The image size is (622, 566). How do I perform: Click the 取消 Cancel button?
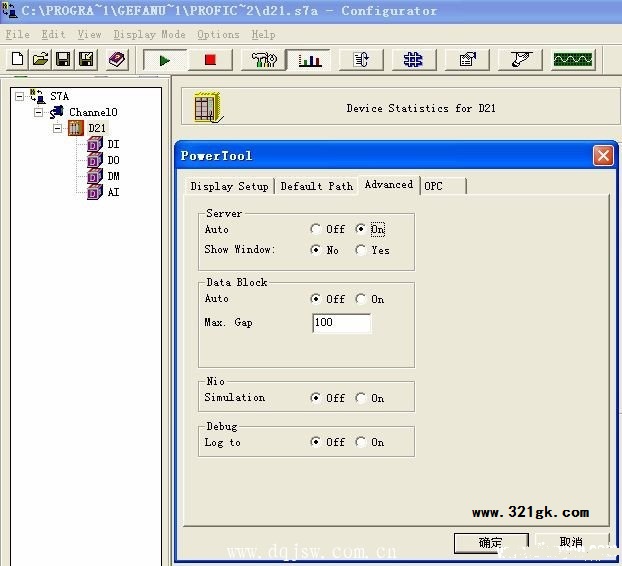[x=571, y=543]
